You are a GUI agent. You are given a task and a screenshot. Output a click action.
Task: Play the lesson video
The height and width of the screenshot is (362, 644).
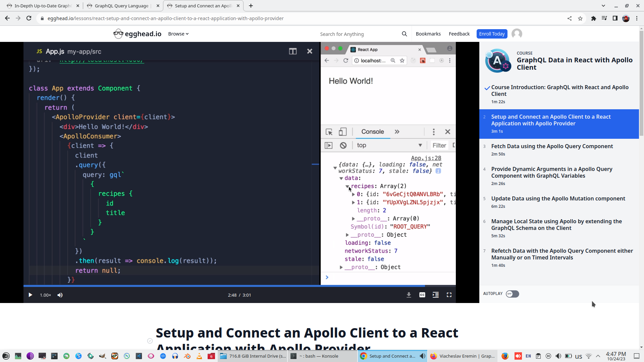[30, 295]
